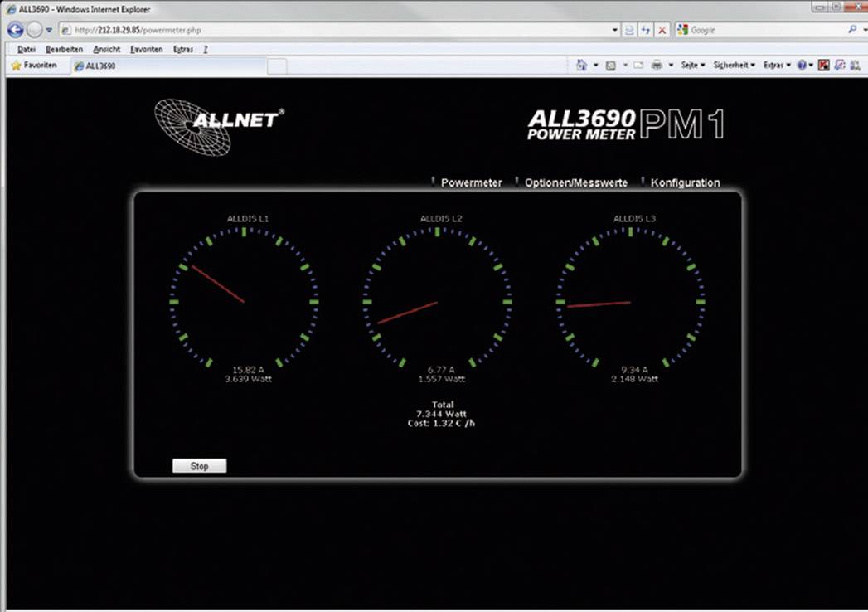This screenshot has height=612, width=868.
Task: Open the Favoriten menu in the menu bar
Action: pyautogui.click(x=146, y=49)
